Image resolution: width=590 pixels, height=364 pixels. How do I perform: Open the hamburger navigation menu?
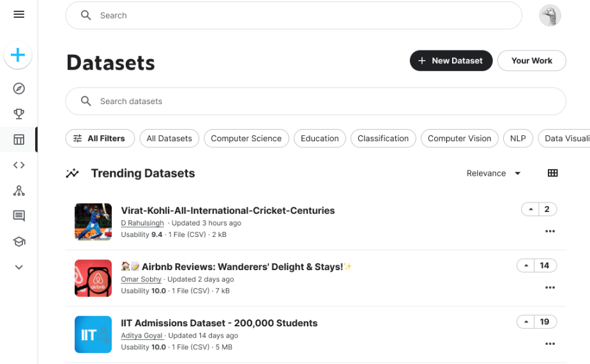tap(19, 14)
